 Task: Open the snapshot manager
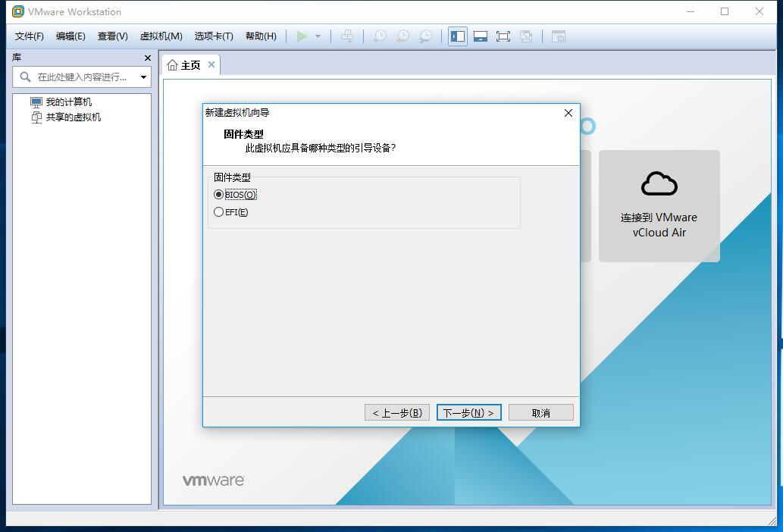426,36
